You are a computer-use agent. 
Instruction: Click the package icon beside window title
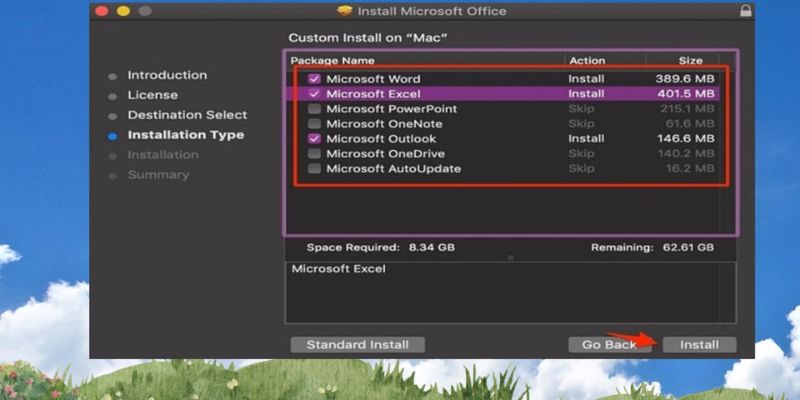tap(345, 11)
